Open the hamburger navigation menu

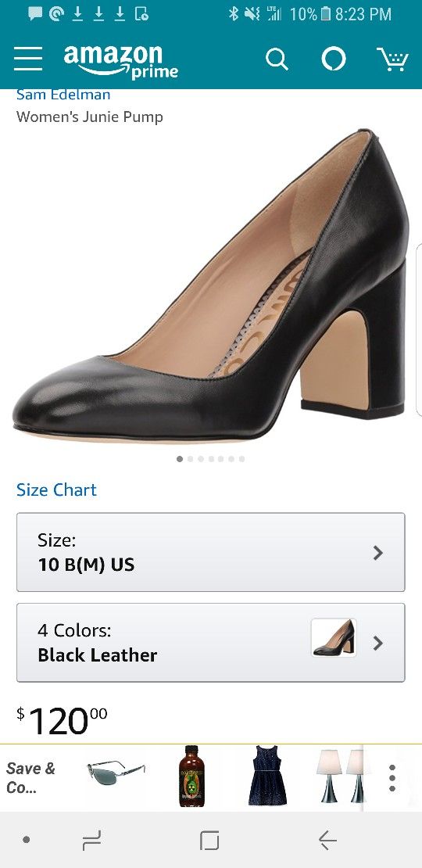tap(27, 59)
